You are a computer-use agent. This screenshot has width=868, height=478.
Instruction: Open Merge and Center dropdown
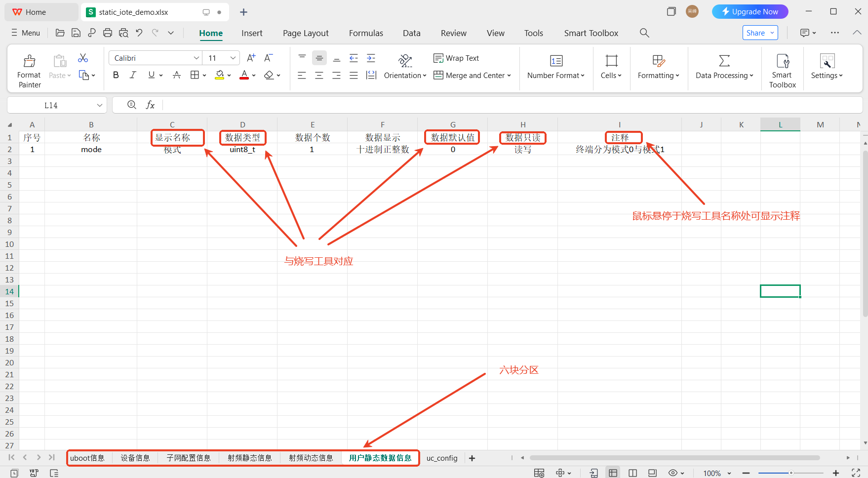(x=473, y=75)
